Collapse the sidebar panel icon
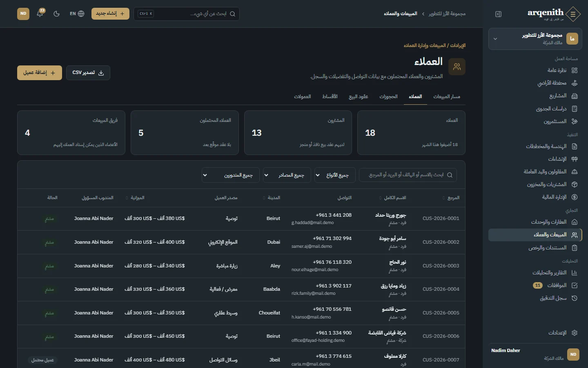This screenshot has width=588, height=368. 498,14
